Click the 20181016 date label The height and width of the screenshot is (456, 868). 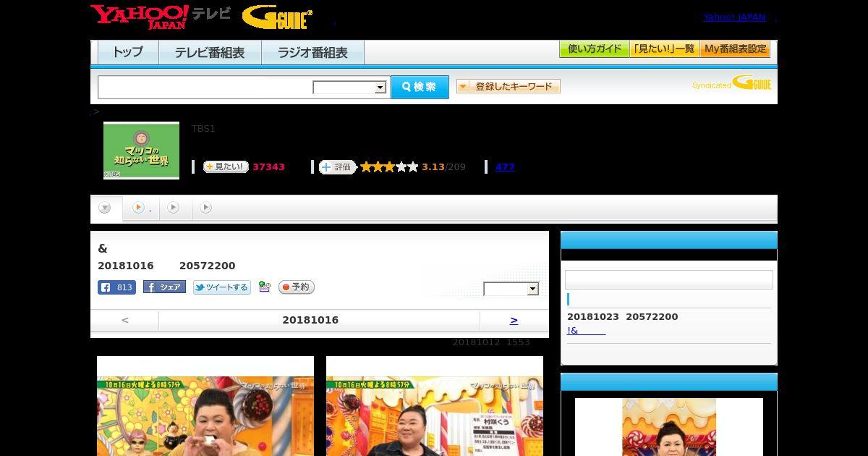click(x=310, y=320)
